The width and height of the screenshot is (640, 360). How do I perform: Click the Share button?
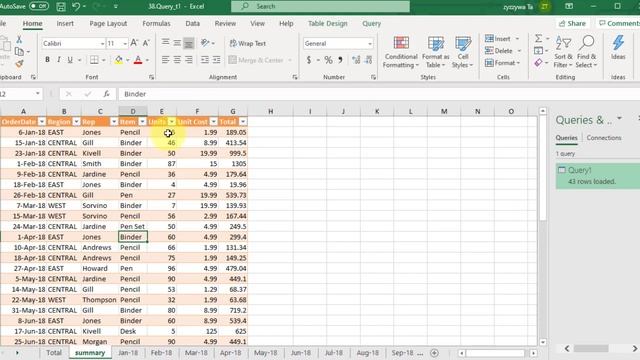(572, 24)
